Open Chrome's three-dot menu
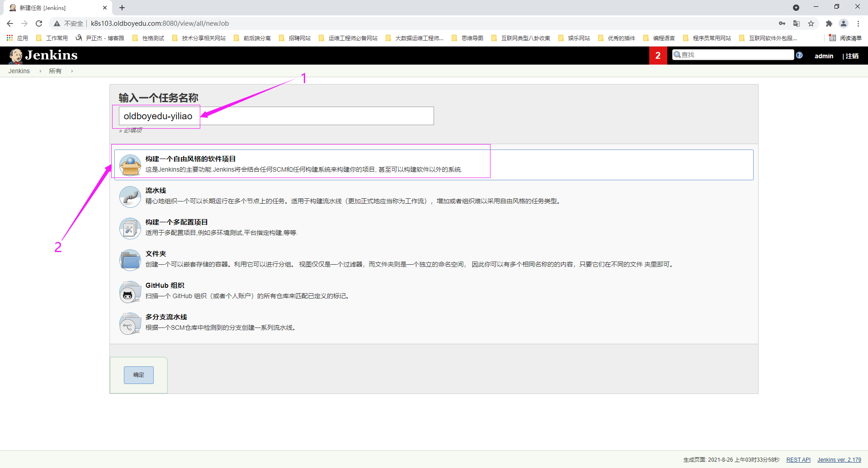The image size is (868, 468). (858, 23)
